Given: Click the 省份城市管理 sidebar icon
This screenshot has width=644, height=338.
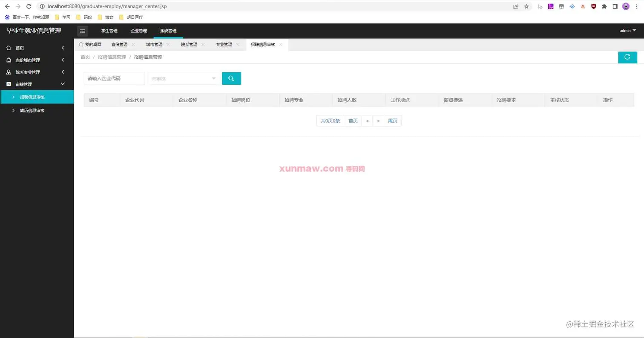Looking at the screenshot, I should 9,60.
